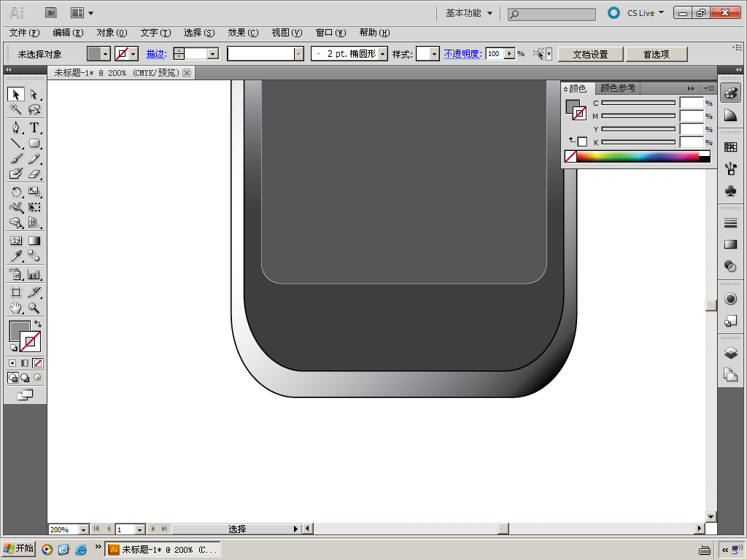Viewport: 747px width, 560px height.
Task: Set paint mode to None in toolbox
Action: click(38, 362)
